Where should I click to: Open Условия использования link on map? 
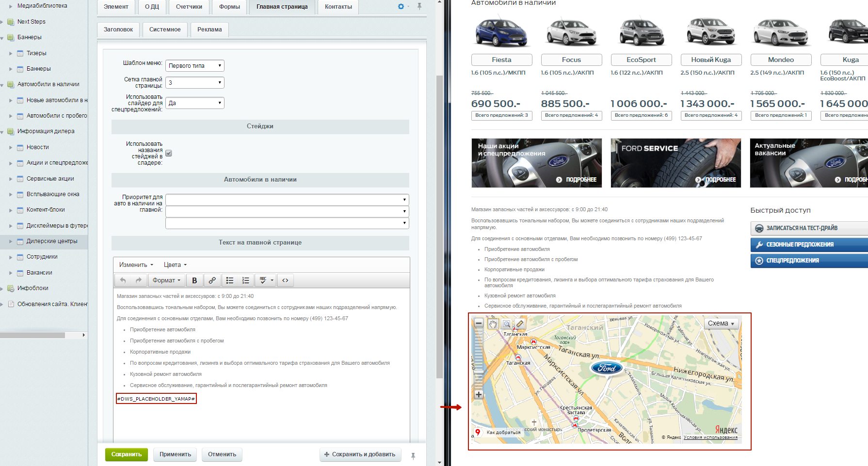tap(710, 437)
